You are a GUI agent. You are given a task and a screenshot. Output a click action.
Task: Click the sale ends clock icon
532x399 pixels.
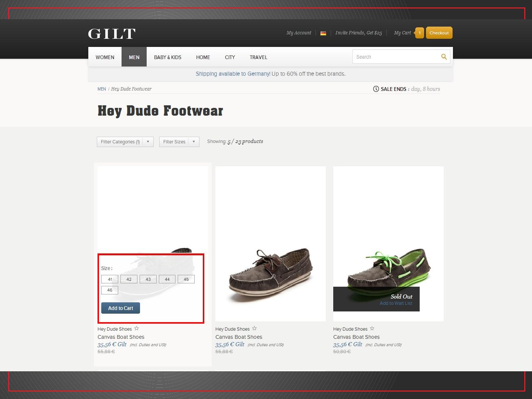click(x=376, y=89)
